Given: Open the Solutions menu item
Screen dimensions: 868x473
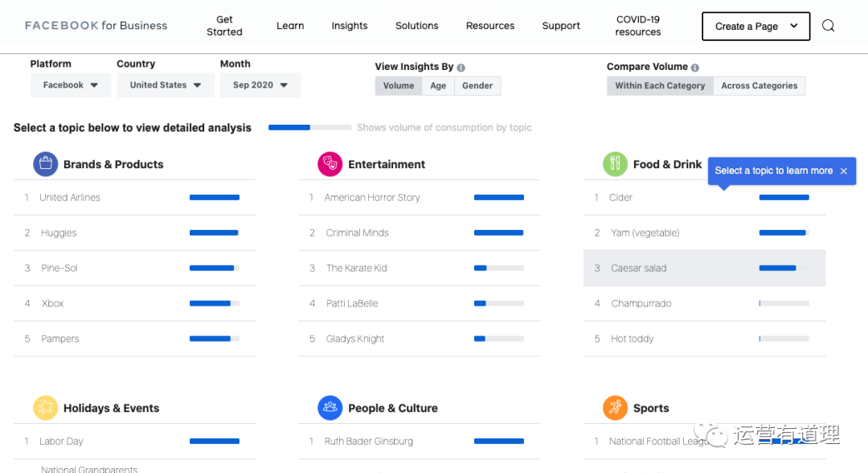Looking at the screenshot, I should (417, 26).
